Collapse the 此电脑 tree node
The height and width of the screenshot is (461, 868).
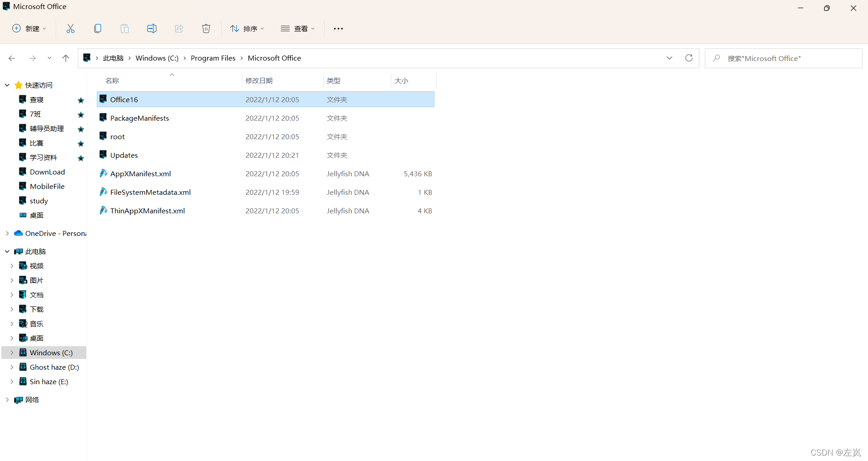pos(7,251)
